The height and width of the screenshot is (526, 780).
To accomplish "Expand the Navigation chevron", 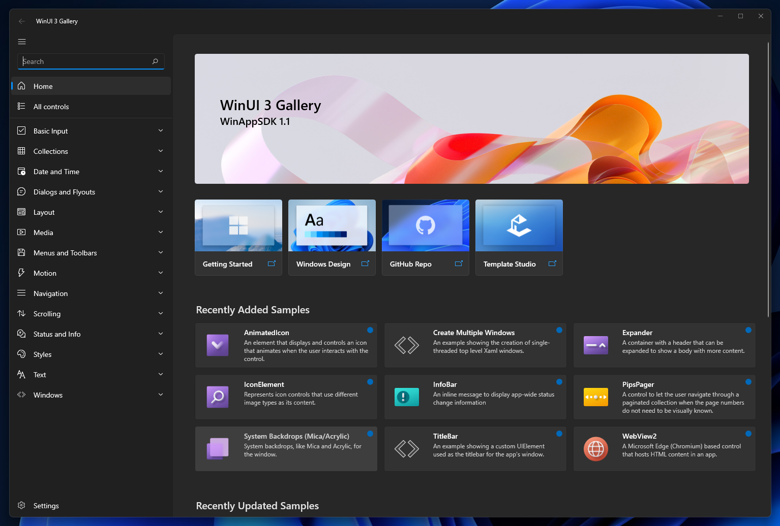I will point(161,293).
